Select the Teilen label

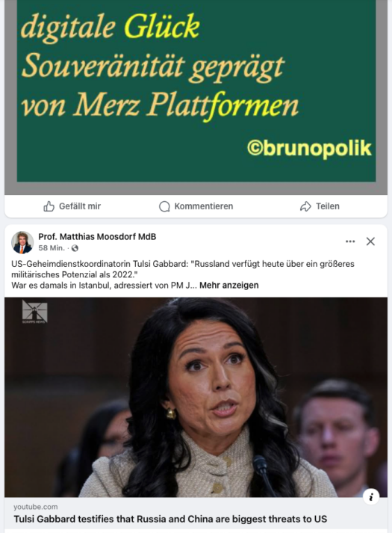click(328, 206)
